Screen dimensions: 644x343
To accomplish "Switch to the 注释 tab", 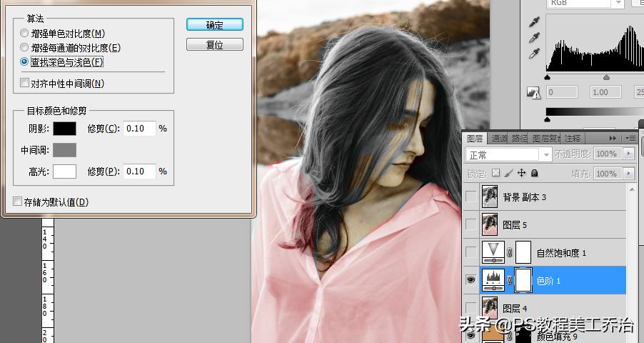I will pyautogui.click(x=573, y=139).
